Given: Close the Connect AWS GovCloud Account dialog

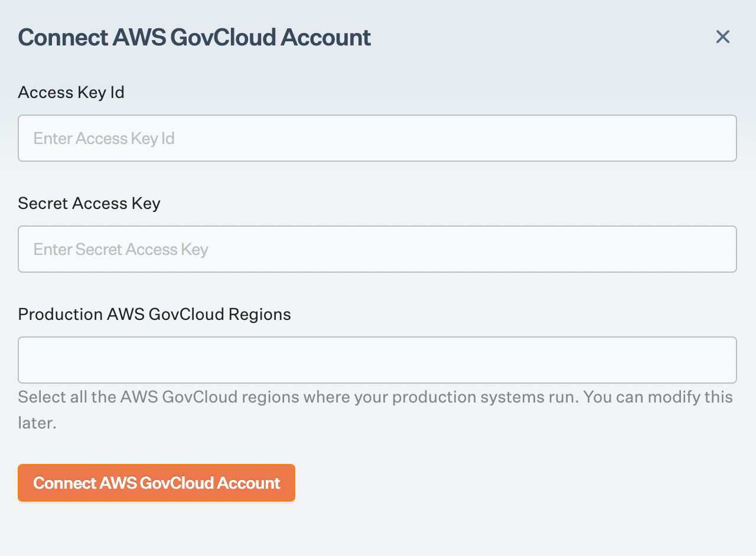Looking at the screenshot, I should [723, 37].
